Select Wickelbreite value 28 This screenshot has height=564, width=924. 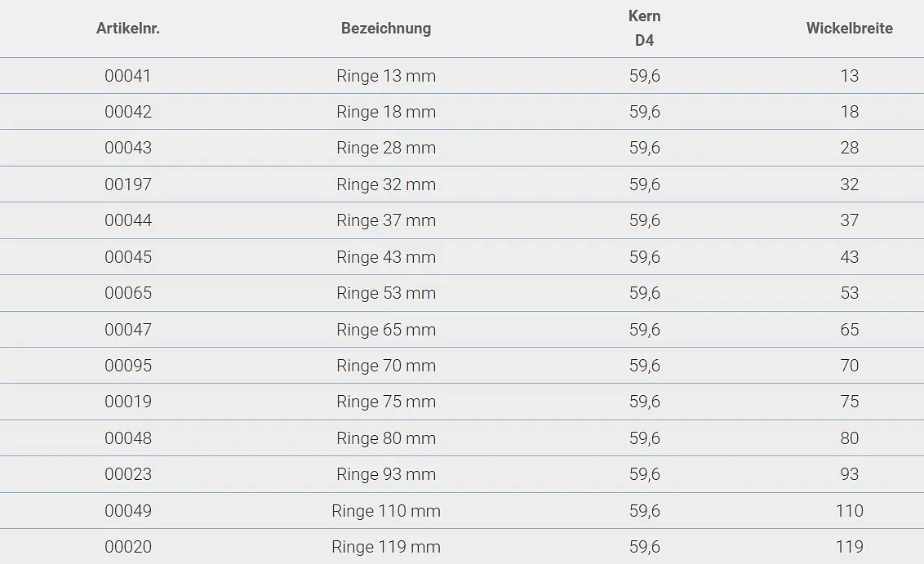pos(849,148)
